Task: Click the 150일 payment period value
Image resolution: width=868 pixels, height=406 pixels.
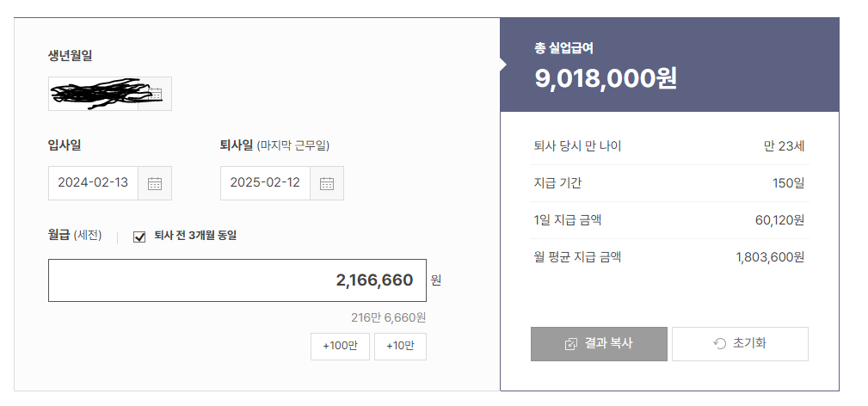Action: [x=788, y=183]
